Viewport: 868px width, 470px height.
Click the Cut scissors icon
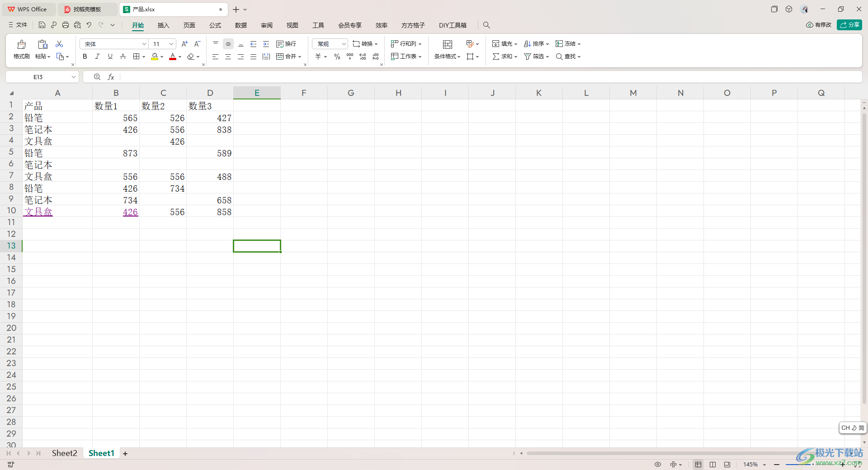pos(59,44)
